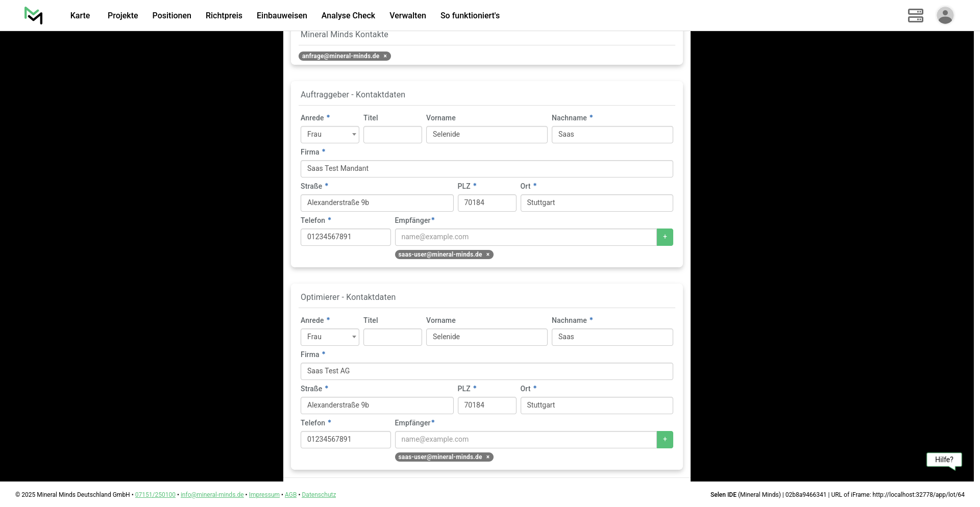The image size is (980, 507).
Task: Click the Auftraggeber Empfänger email field
Action: pyautogui.click(x=525, y=237)
